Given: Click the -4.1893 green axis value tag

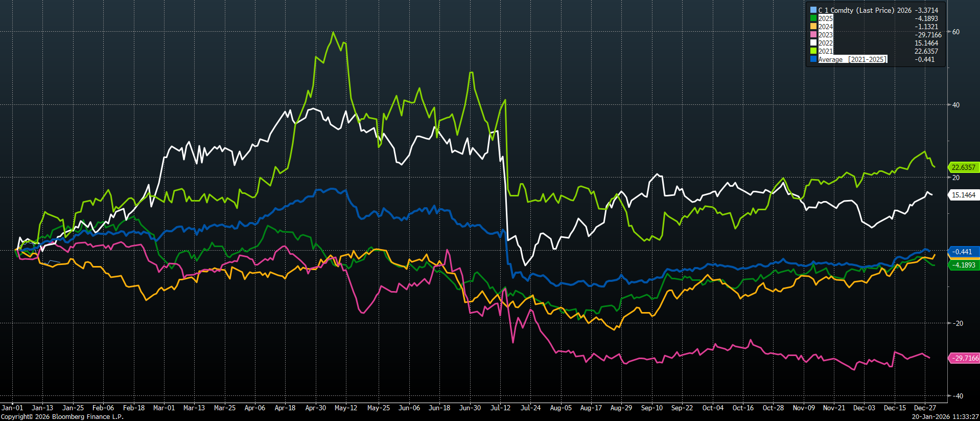Looking at the screenshot, I should 963,265.
